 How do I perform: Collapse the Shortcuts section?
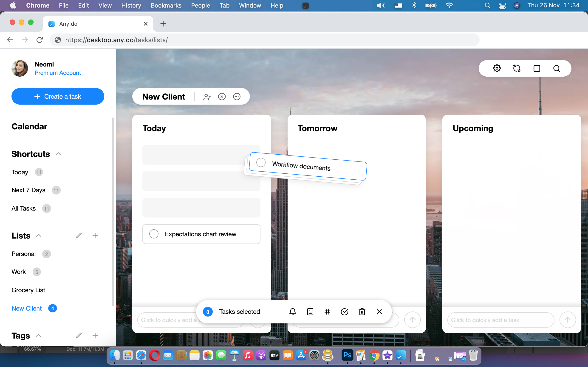coord(58,154)
